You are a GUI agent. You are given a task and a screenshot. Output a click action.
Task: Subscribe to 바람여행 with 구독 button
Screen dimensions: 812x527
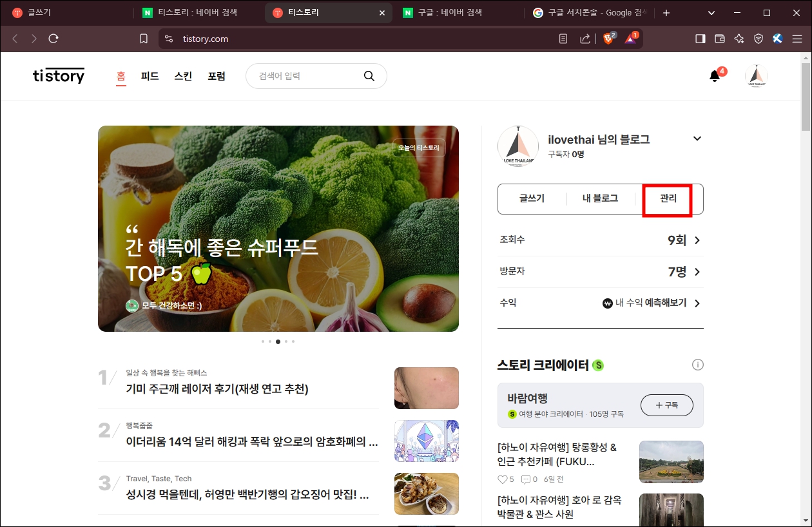coord(667,405)
